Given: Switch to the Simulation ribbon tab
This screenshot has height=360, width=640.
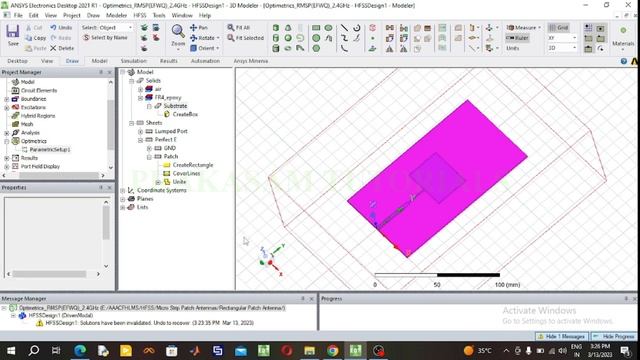Looking at the screenshot, I should [x=133, y=61].
